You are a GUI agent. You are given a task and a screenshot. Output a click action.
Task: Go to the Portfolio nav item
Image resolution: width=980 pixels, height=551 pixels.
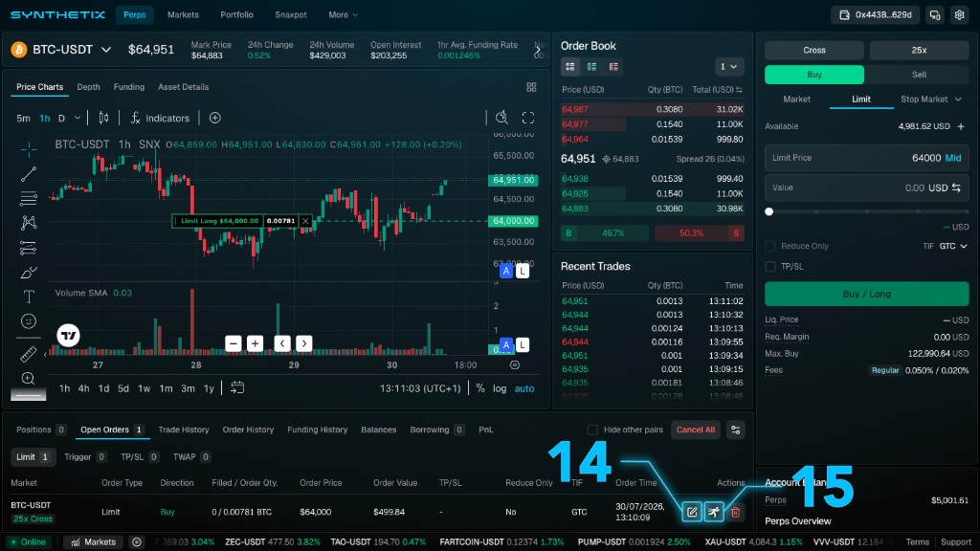click(x=237, y=15)
